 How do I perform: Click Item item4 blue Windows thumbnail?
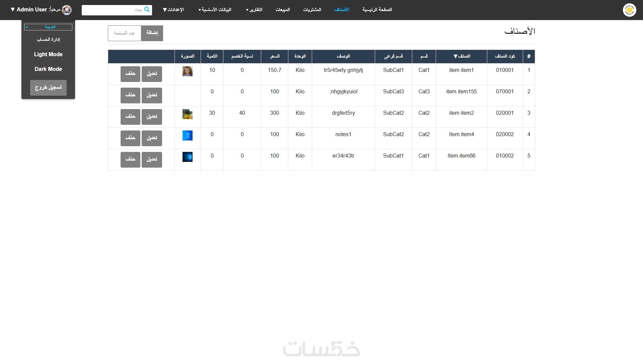[188, 135]
